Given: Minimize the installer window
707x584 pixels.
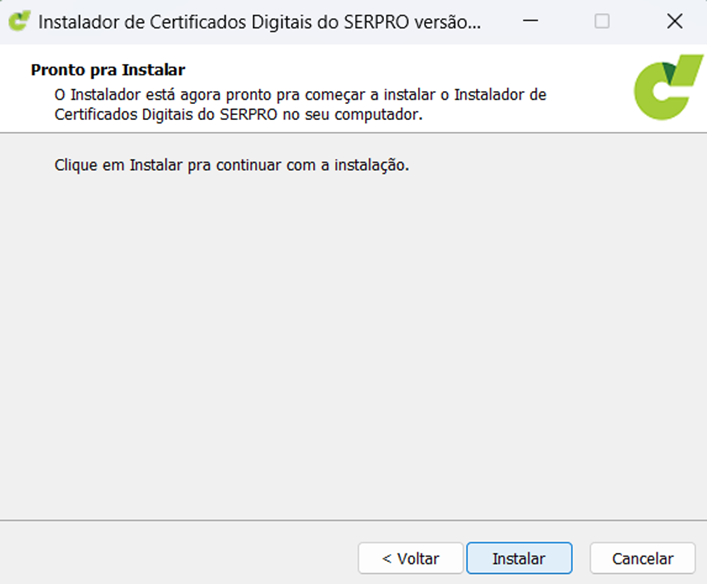Looking at the screenshot, I should click(x=531, y=22).
